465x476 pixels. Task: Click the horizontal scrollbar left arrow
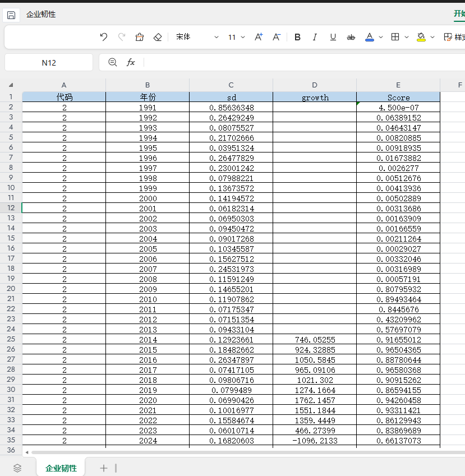(x=27, y=452)
